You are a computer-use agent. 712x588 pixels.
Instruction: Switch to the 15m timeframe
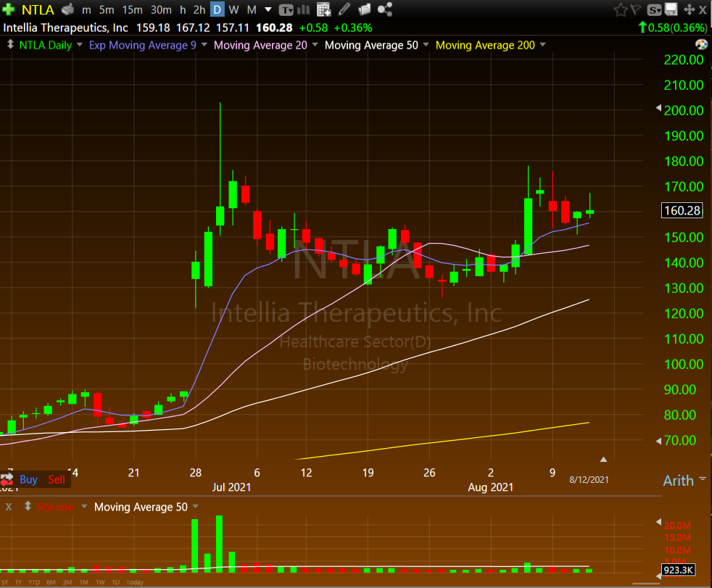tap(132, 9)
